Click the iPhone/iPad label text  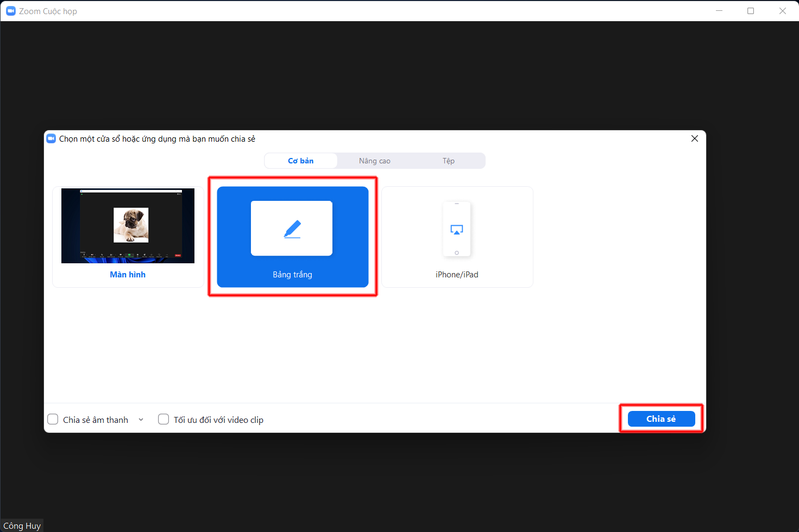pyautogui.click(x=457, y=275)
